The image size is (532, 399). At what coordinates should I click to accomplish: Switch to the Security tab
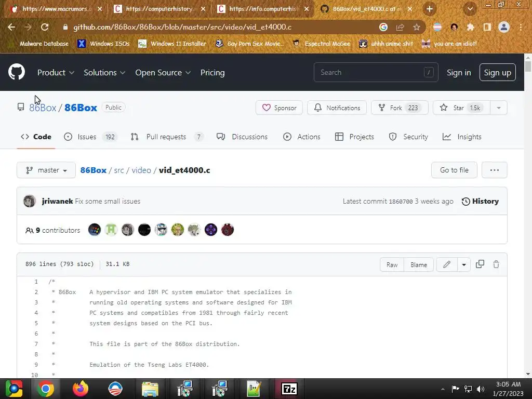408,137
